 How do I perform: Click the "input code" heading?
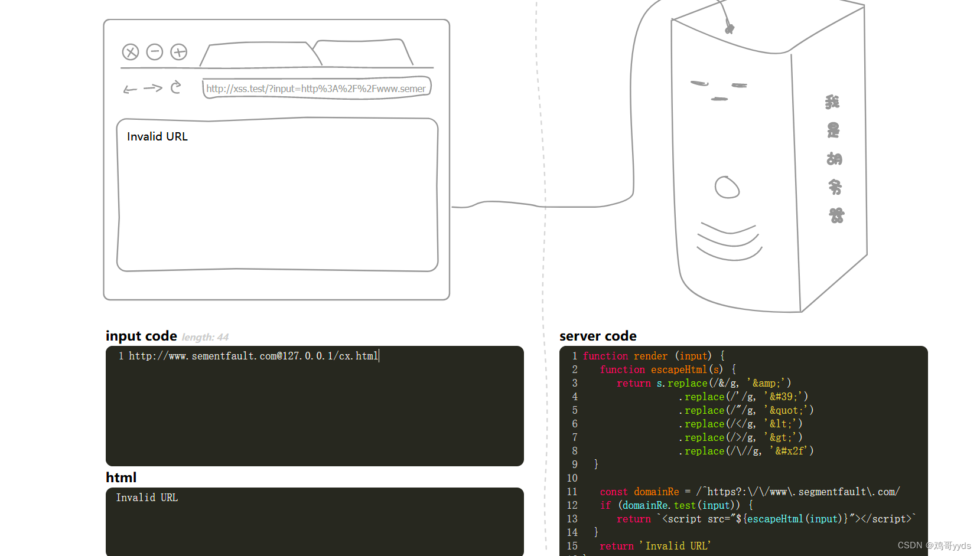(x=141, y=336)
